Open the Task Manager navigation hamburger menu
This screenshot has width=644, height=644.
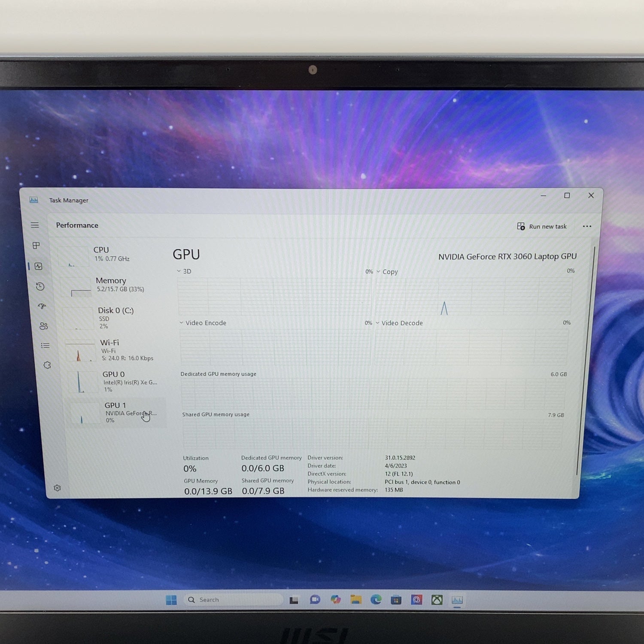35,225
